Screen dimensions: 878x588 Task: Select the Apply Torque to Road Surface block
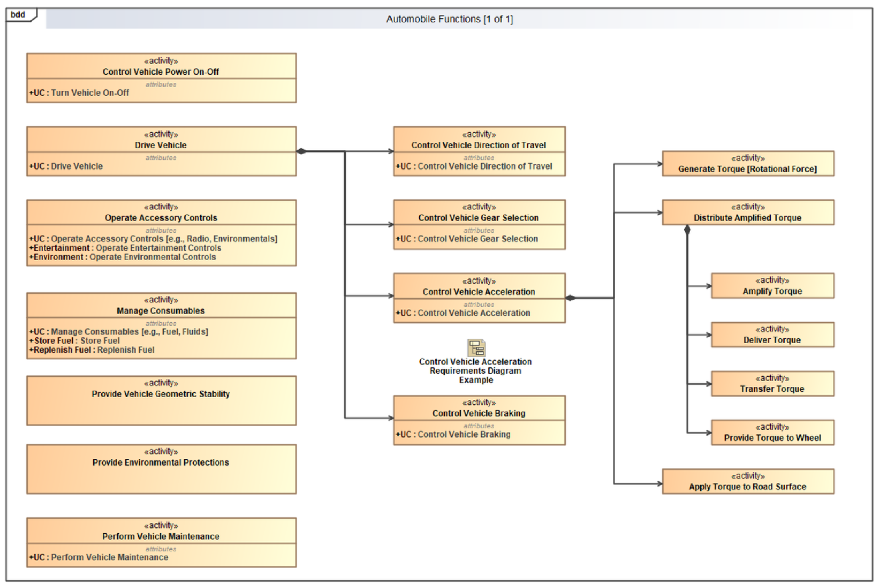pos(747,482)
